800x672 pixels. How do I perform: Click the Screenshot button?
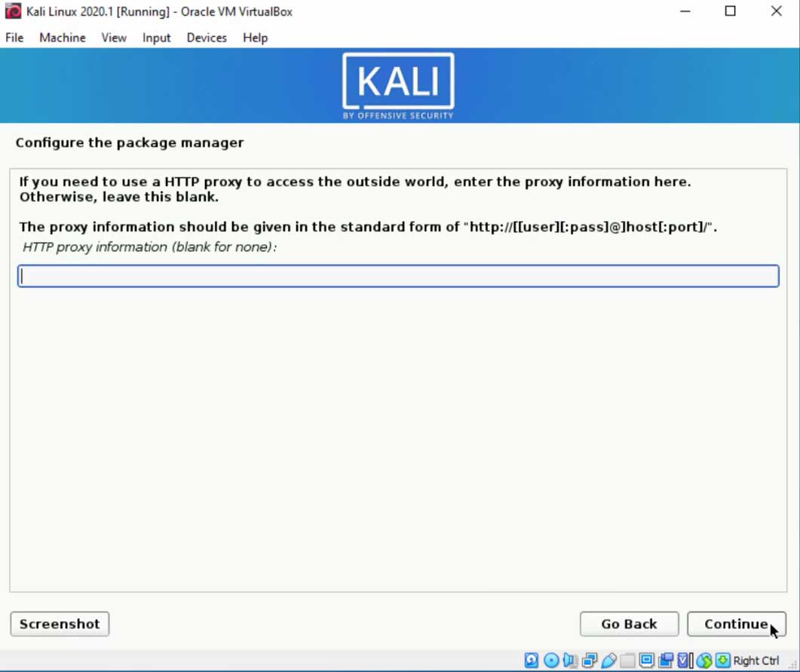60,624
